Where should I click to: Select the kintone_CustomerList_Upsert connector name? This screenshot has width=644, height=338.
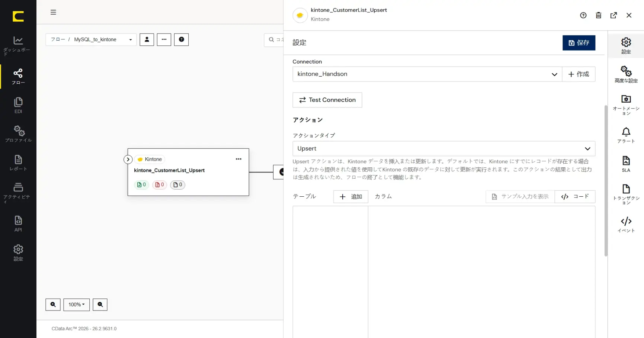169,170
